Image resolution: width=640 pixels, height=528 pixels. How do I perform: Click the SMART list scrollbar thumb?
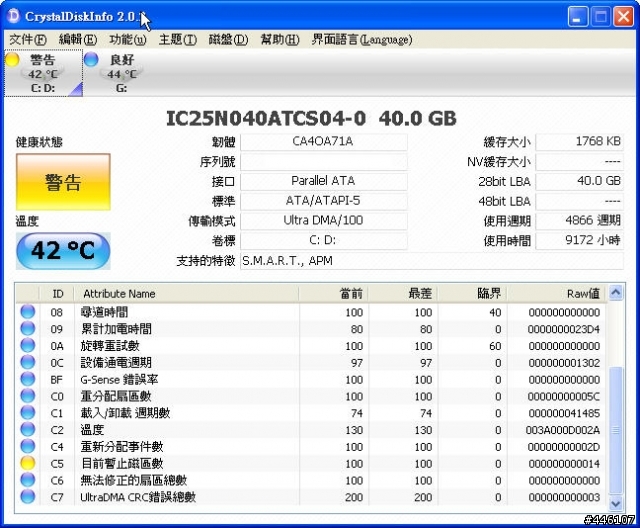[x=616, y=430]
